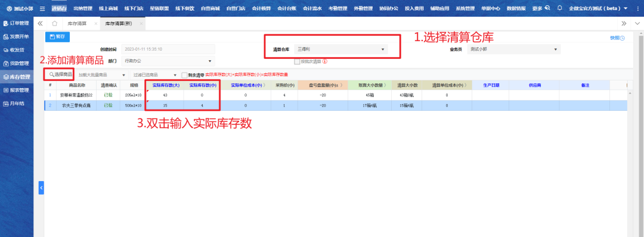Collapse tabs with the double-left arrow icon

click(x=40, y=23)
